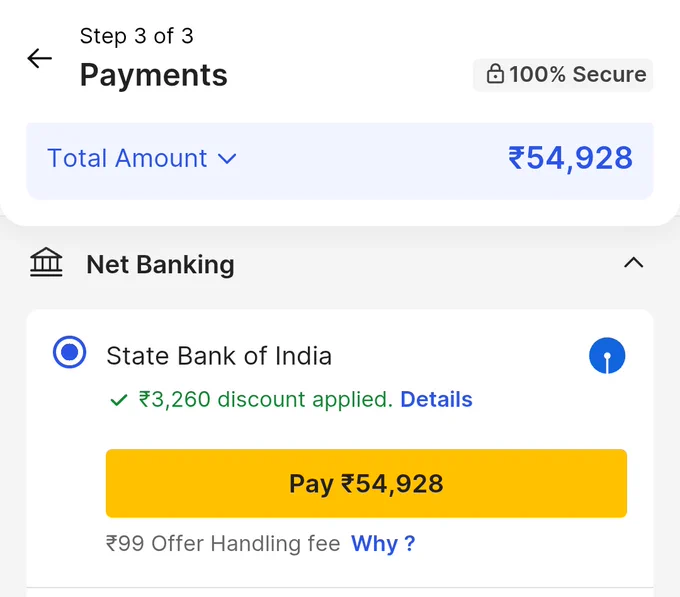
Task: Click the ₹54,928 total amount value
Action: coord(570,158)
